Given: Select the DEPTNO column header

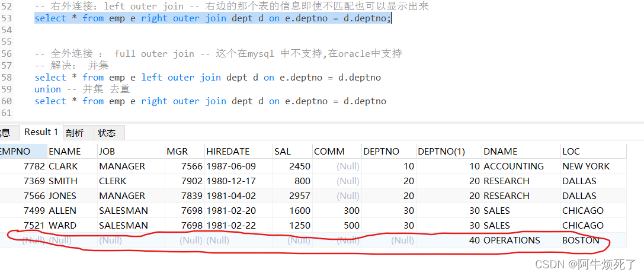Looking at the screenshot, I should pos(389,151).
